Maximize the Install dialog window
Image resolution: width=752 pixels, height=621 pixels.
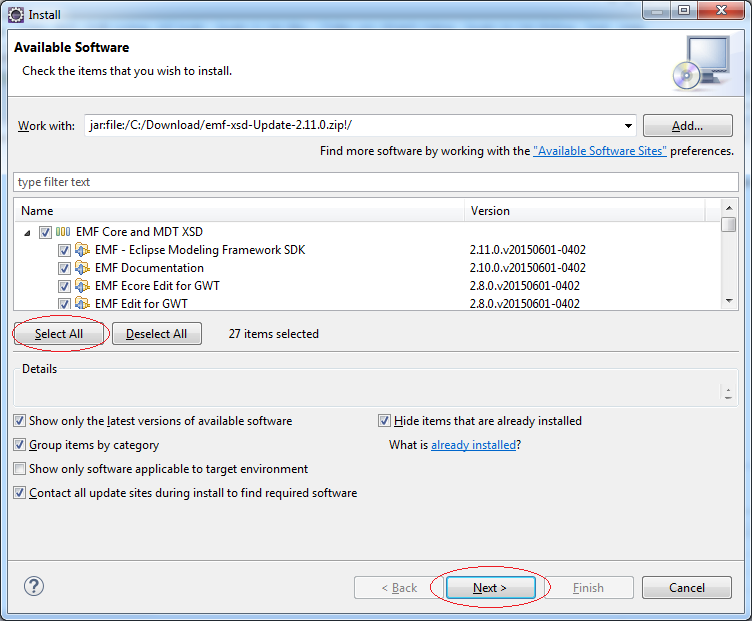point(684,10)
